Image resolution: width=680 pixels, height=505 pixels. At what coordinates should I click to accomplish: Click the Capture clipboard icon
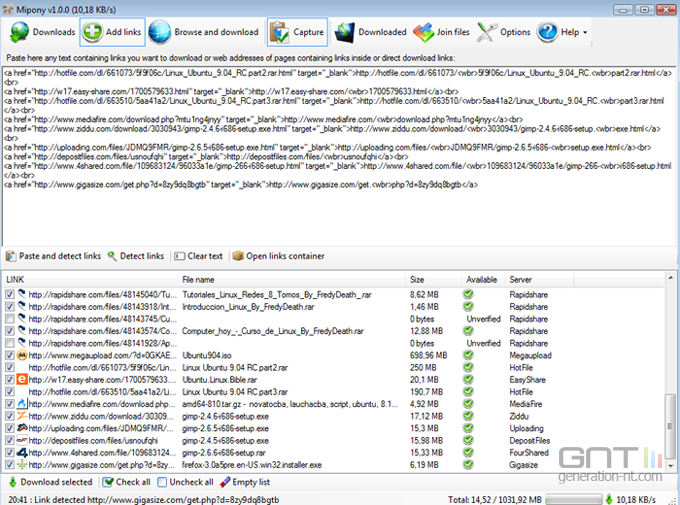[x=279, y=32]
